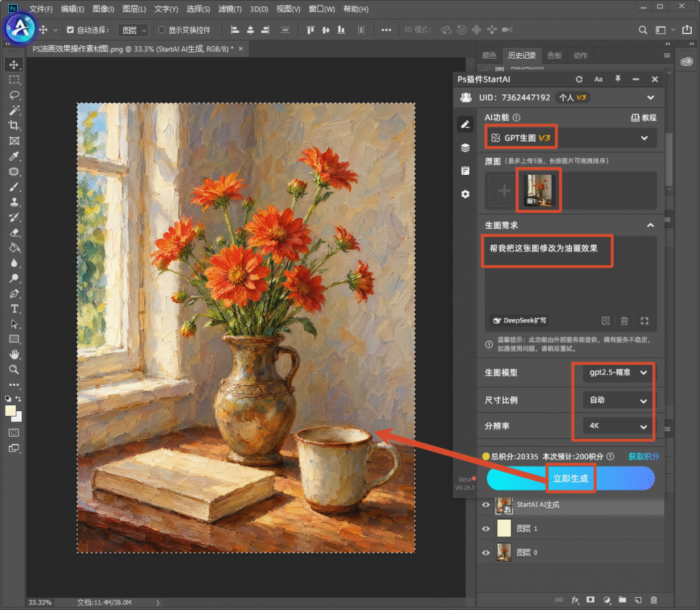Viewport: 700px width, 610px height.
Task: Click the Zoom tool in the toolbar
Action: click(x=14, y=370)
